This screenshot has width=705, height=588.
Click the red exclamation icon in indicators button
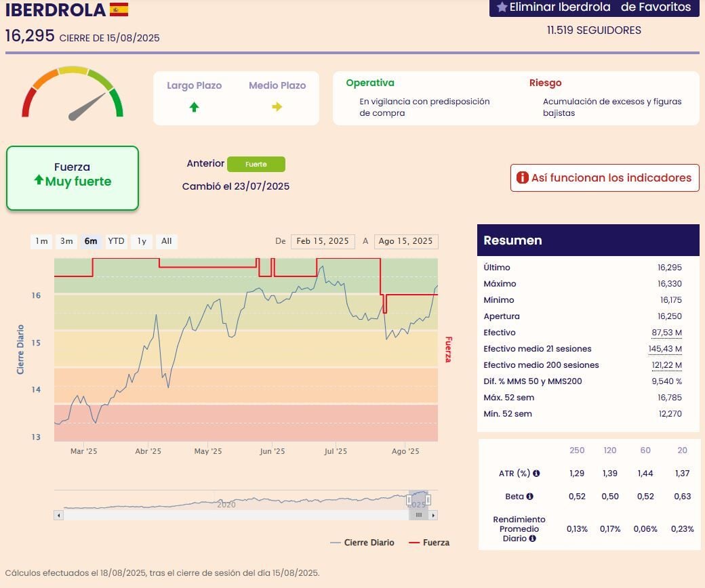522,177
